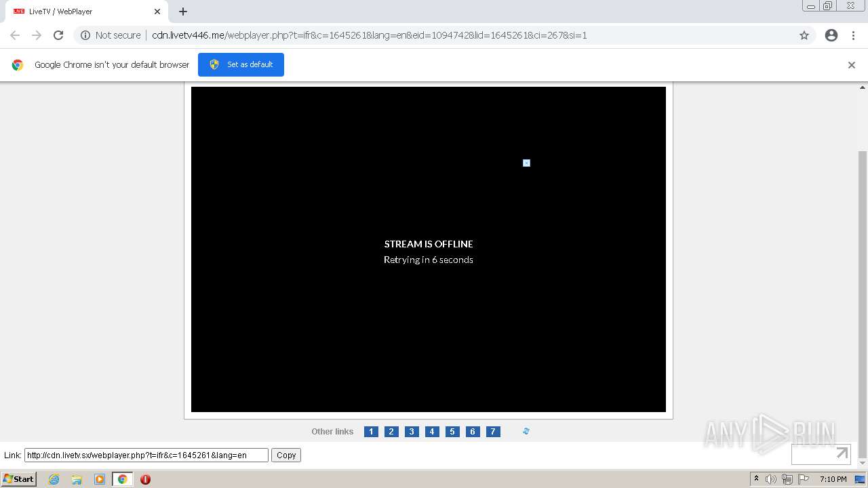868x488 pixels.
Task: Click the scrollbar up arrow
Action: 863,87
